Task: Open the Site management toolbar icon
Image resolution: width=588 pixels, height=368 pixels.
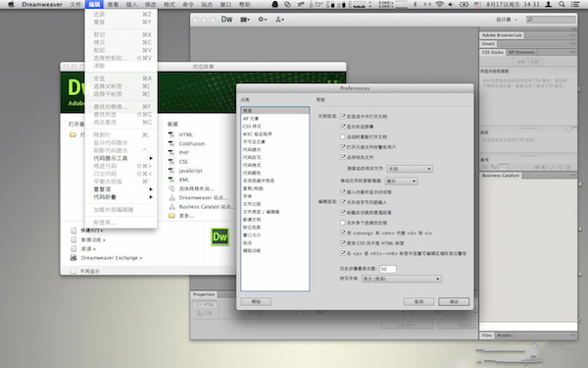Action: [279, 20]
